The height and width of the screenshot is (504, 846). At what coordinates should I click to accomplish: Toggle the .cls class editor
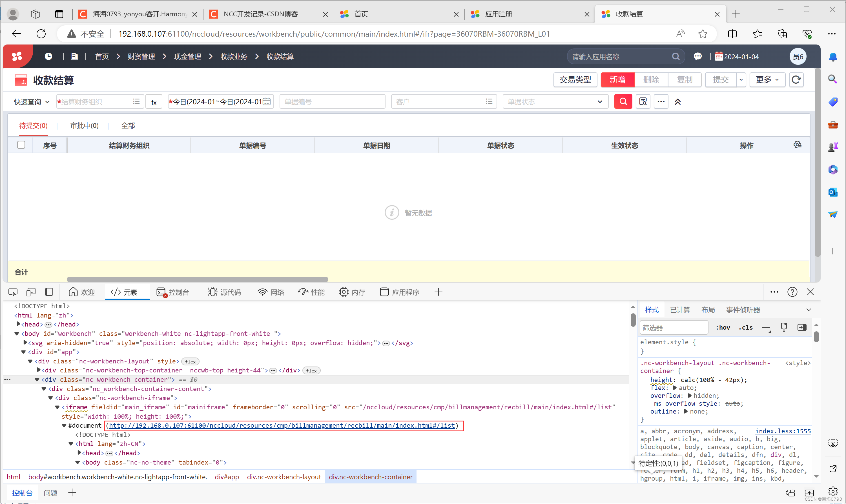point(745,327)
